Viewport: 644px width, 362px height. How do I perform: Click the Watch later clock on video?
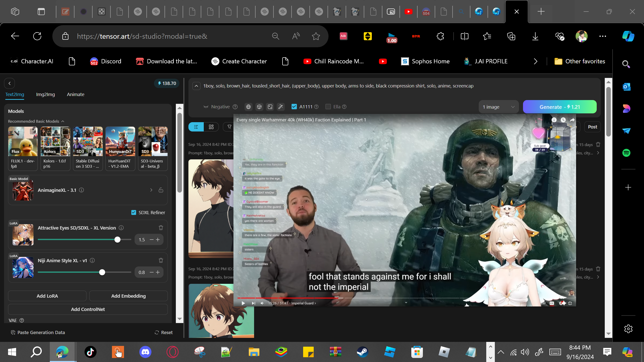coord(563,120)
